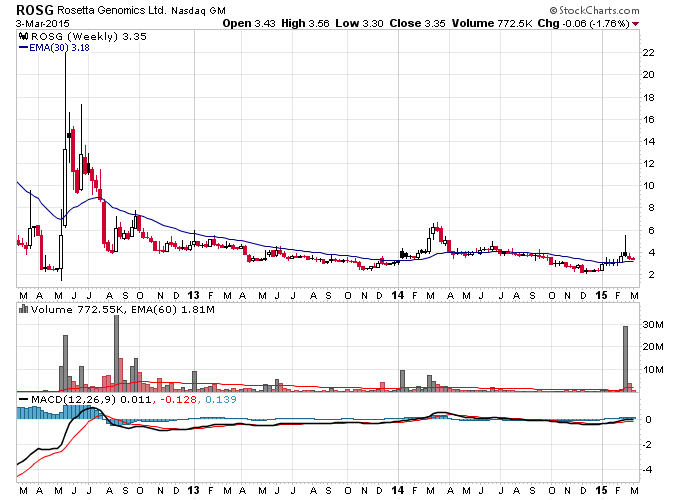
Task: Click the volume axis label '30M'
Action: [x=653, y=324]
